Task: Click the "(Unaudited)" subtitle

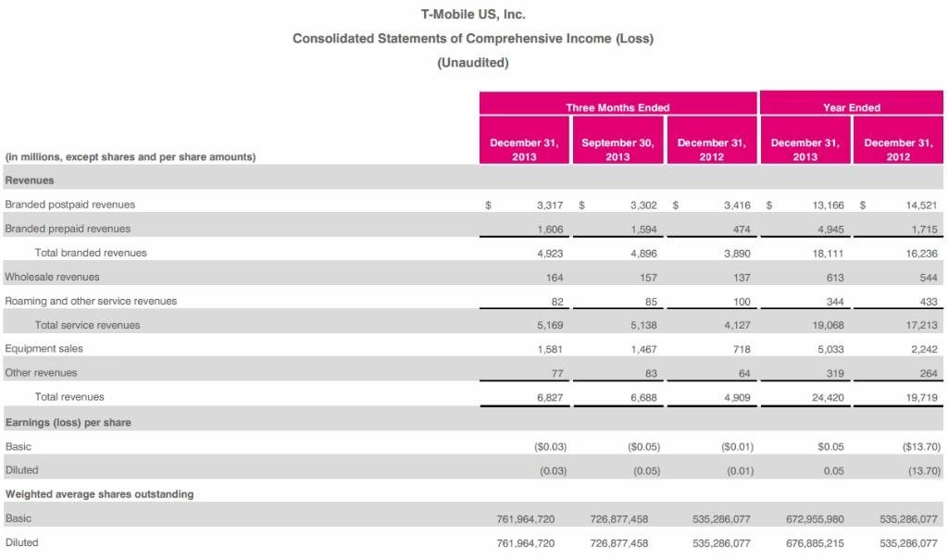Action: (473, 62)
